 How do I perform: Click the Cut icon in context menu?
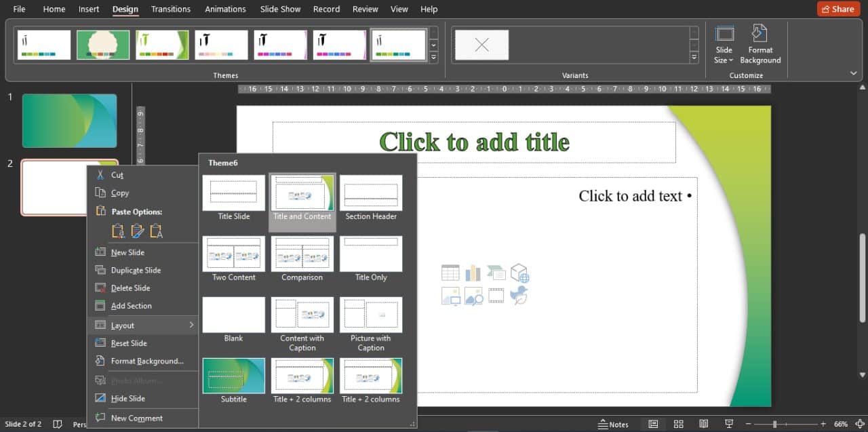100,174
